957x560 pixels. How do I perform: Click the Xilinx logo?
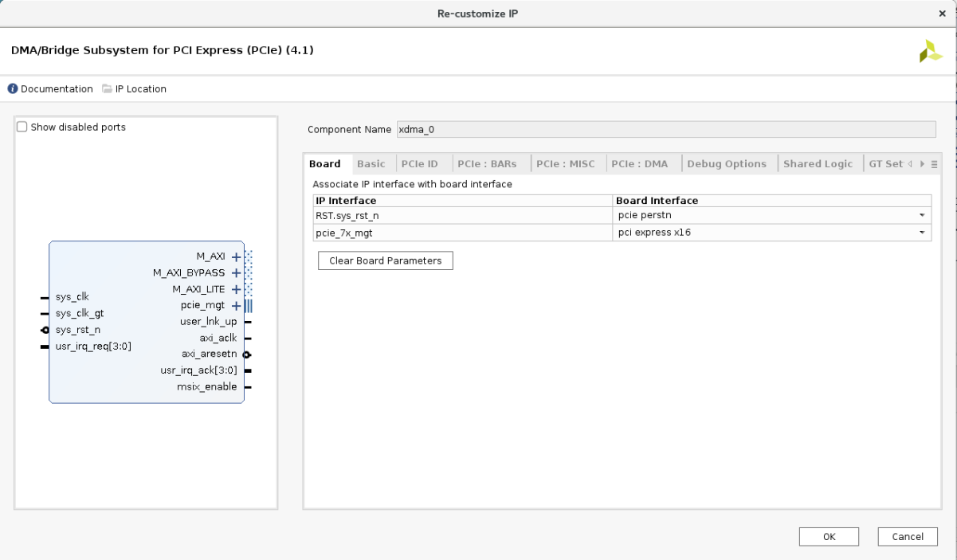(x=930, y=49)
